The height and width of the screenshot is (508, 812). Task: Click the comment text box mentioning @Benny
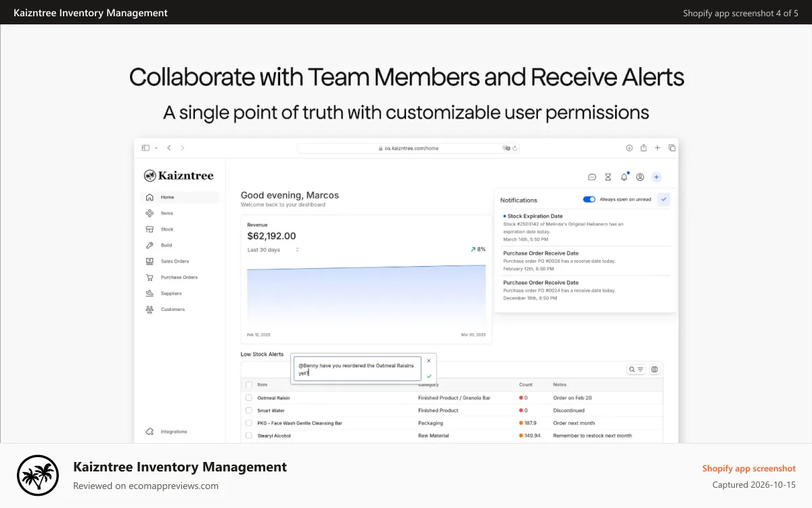coord(357,369)
